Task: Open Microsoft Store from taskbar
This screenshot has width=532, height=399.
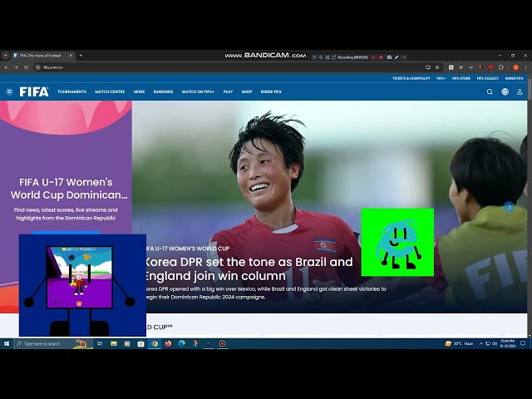Action: 140,343
